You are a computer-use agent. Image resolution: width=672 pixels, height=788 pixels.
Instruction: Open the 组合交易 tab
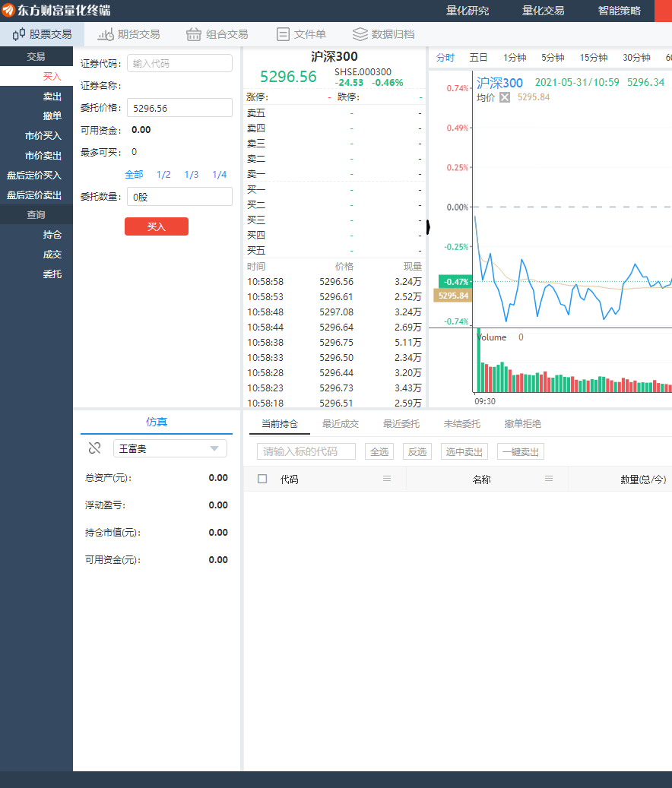217,34
